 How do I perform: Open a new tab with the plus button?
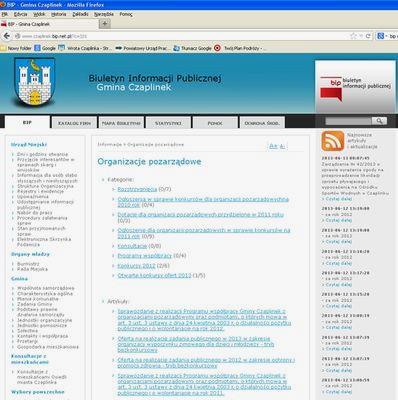105,24
